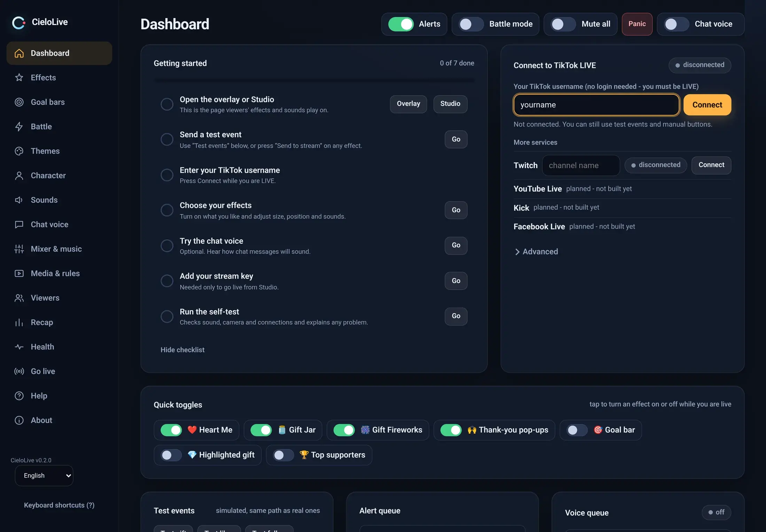Click the About info icon
Screen dimensions: 766x532
click(19, 420)
